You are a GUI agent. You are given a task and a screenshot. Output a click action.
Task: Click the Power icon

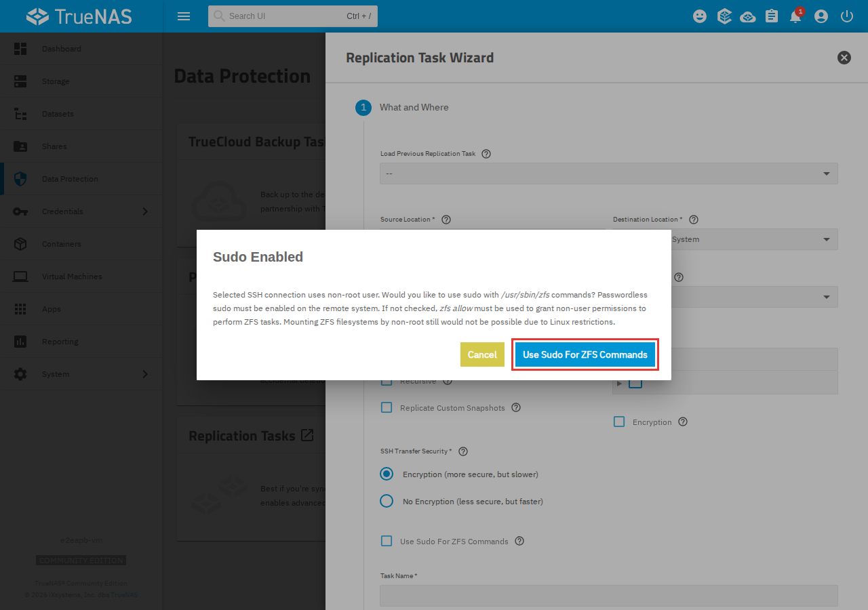click(x=847, y=16)
